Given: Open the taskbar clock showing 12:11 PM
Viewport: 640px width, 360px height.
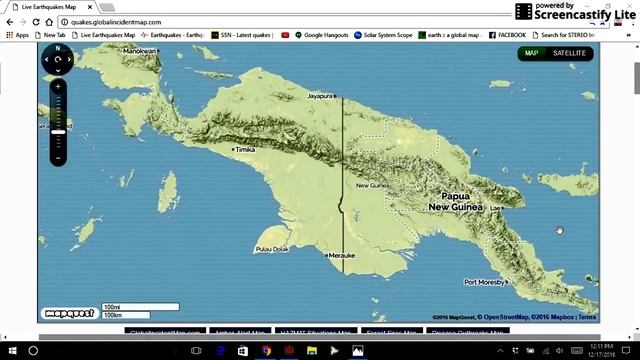Looking at the screenshot, I should pos(602,351).
